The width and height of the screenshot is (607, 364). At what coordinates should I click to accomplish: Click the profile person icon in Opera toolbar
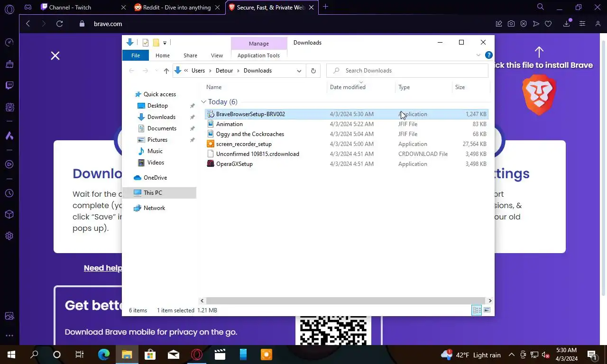[x=598, y=24]
